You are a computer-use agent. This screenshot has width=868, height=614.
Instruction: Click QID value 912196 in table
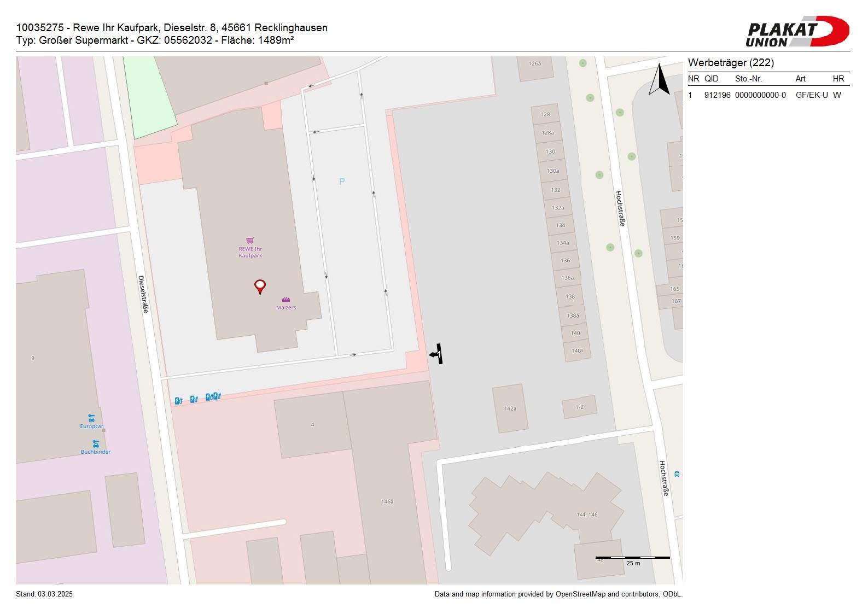(717, 95)
